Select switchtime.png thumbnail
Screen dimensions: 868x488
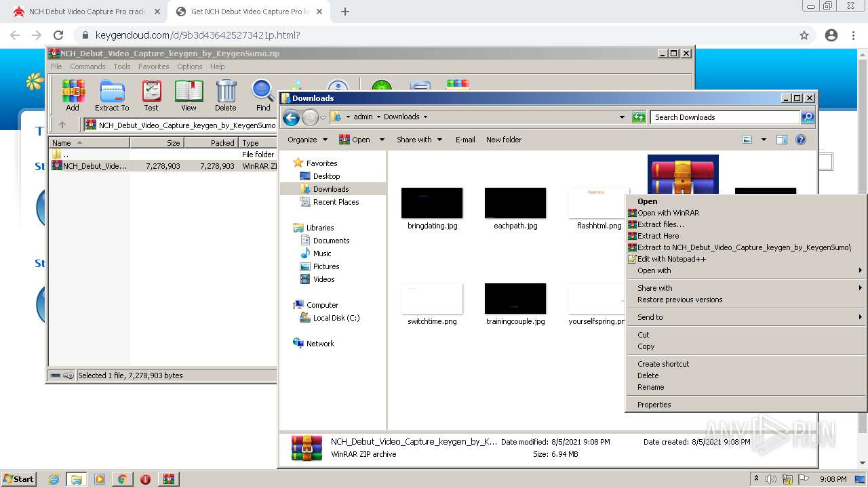coord(432,299)
